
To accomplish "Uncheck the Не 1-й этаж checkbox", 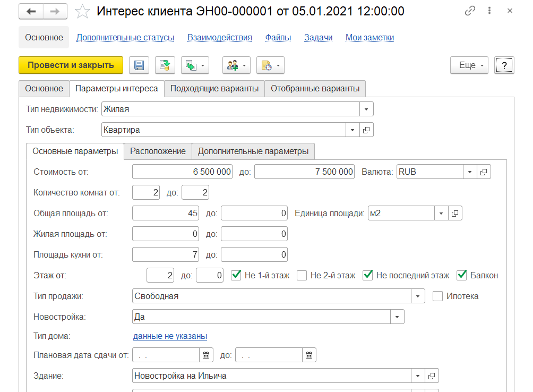I will coord(236,275).
